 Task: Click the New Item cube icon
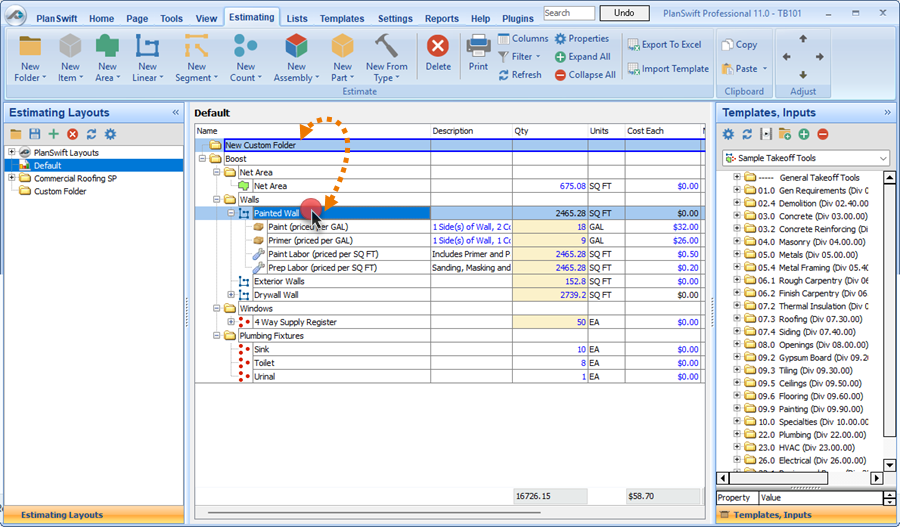71,46
